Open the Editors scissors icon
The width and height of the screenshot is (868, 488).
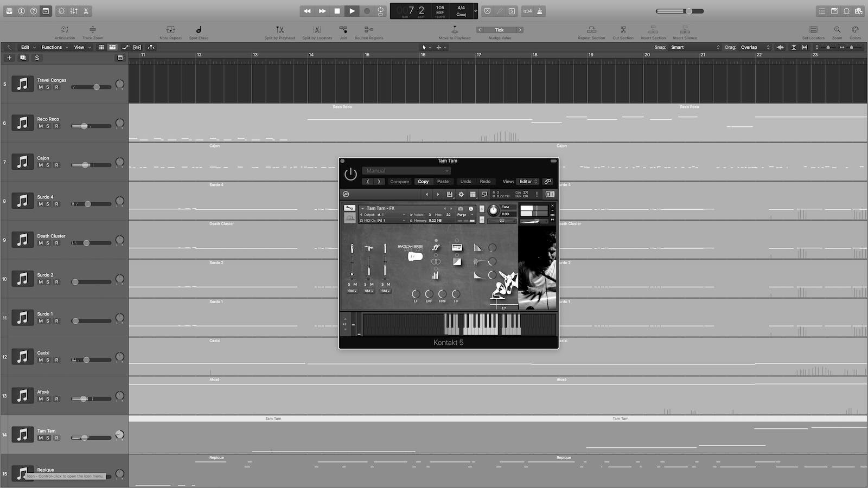point(86,11)
